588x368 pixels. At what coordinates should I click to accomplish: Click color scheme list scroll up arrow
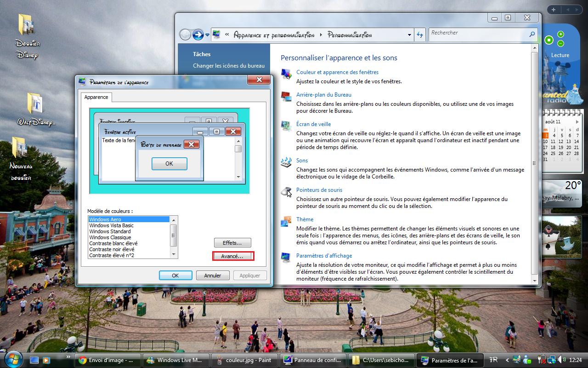point(173,219)
